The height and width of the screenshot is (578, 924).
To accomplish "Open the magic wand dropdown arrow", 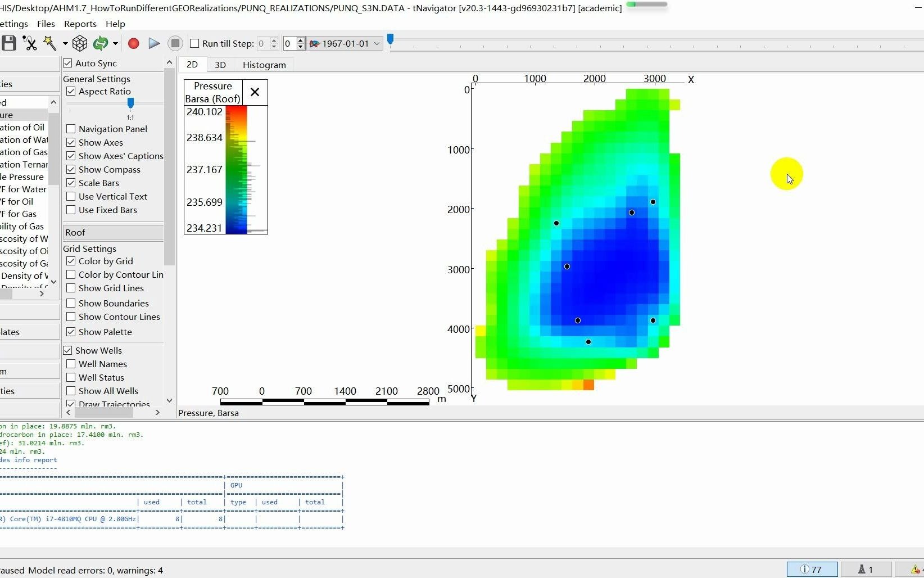I will click(x=65, y=43).
